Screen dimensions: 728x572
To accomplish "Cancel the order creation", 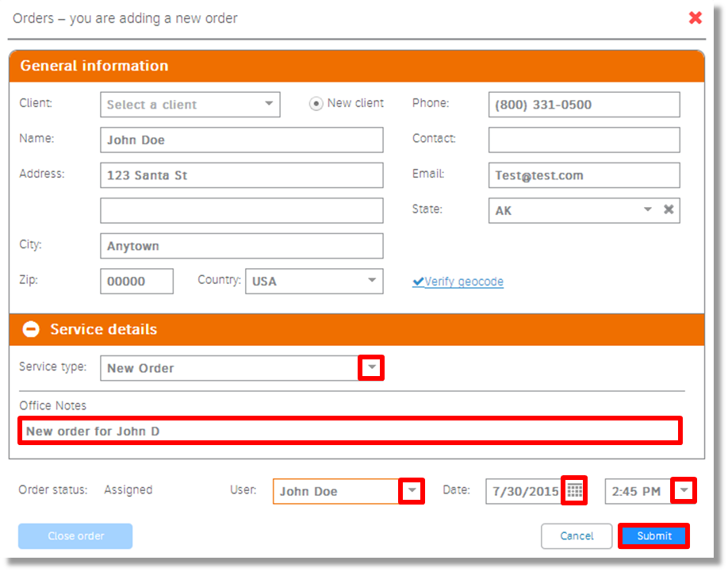I will pos(577,536).
